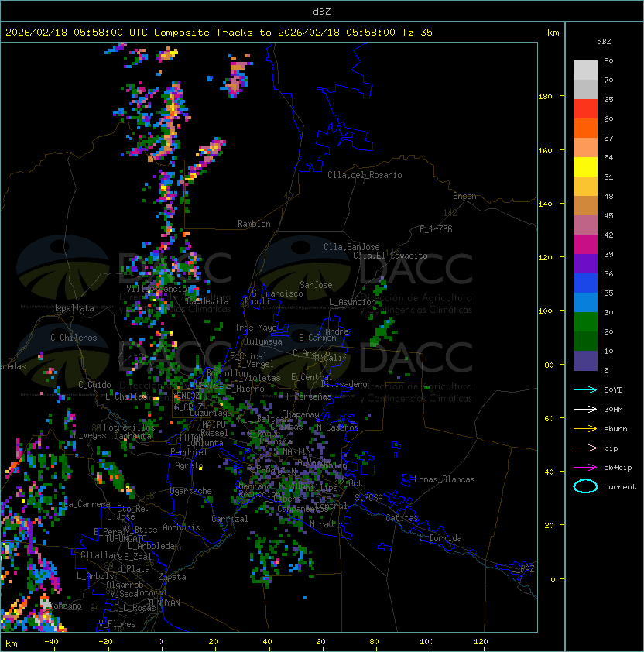Click the yellow eburn arrow legend icon
The width and height of the screenshot is (644, 652).
(x=585, y=429)
